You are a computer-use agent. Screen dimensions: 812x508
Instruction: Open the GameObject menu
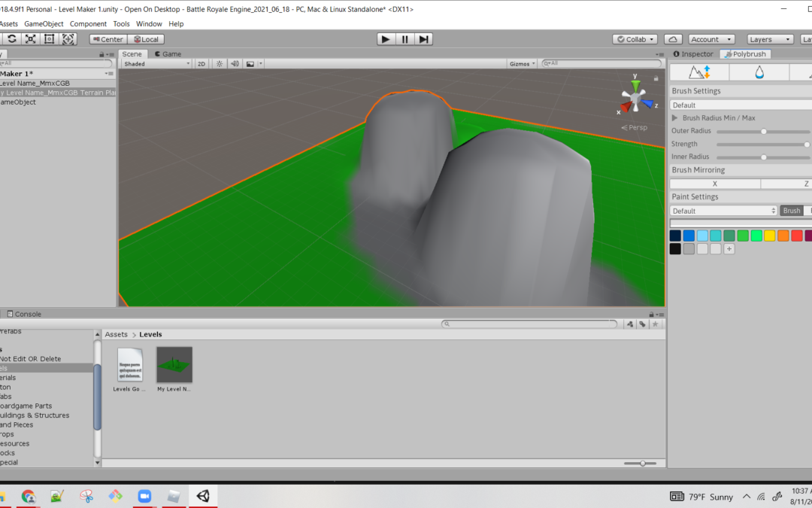44,24
